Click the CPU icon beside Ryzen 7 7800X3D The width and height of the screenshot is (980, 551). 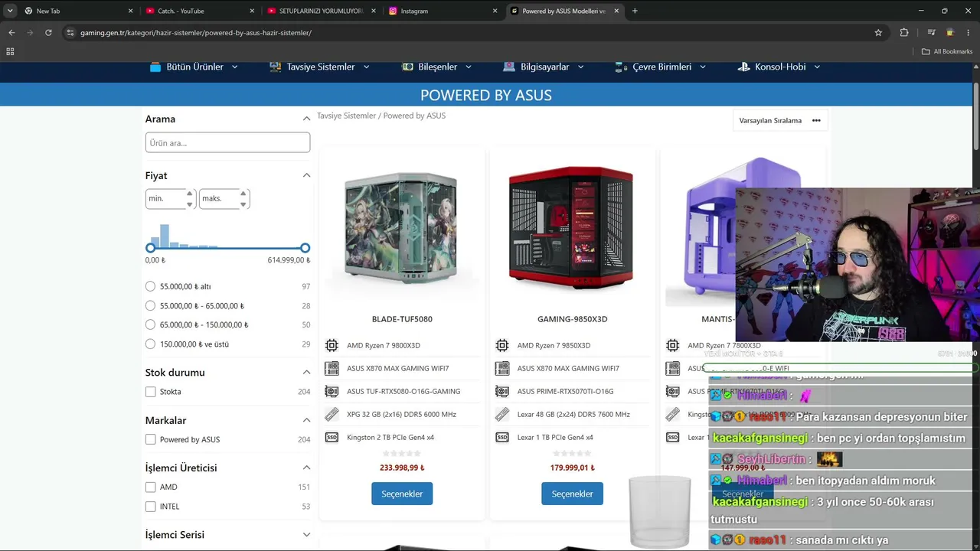point(672,345)
